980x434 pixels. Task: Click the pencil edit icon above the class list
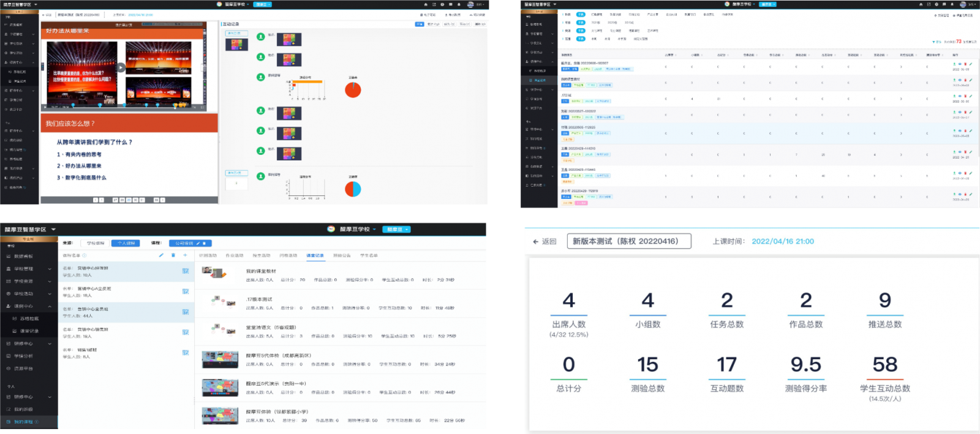161,255
